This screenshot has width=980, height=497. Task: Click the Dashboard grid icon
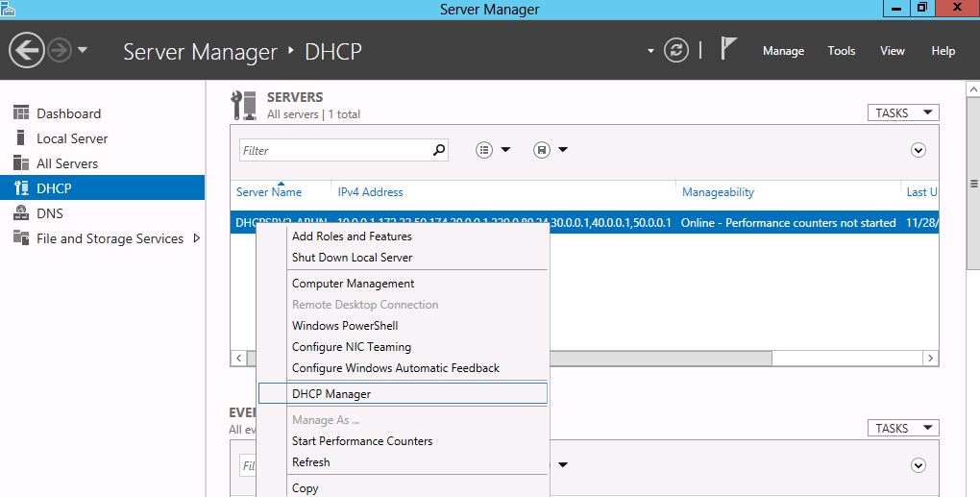(x=21, y=112)
